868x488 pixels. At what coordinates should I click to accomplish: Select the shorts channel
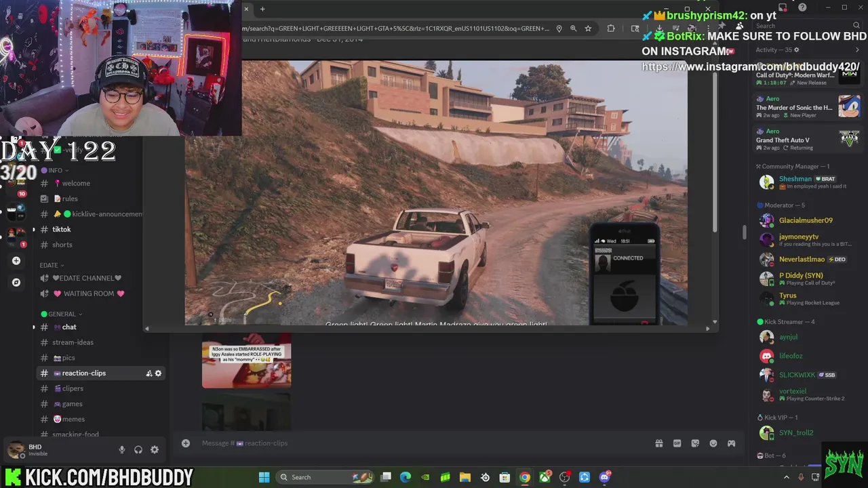pyautogui.click(x=102, y=245)
